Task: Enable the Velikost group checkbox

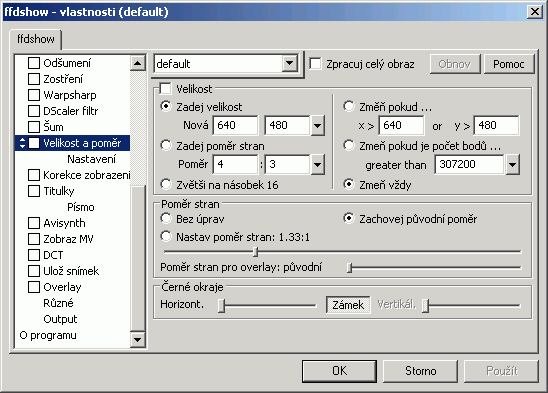Action: [x=165, y=88]
